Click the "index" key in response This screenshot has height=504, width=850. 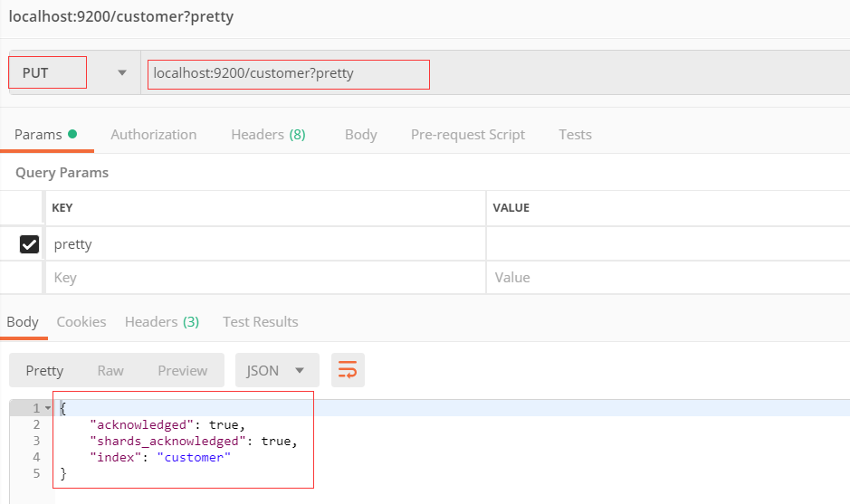(x=116, y=457)
